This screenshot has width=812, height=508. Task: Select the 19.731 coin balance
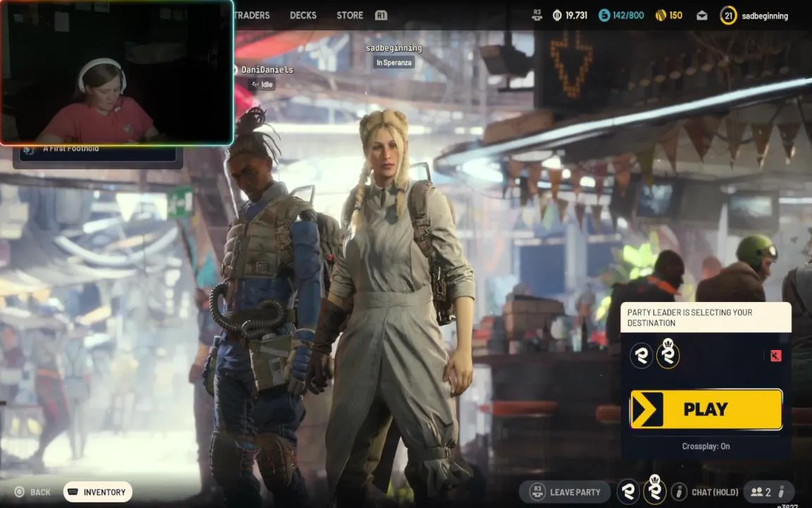pyautogui.click(x=570, y=16)
